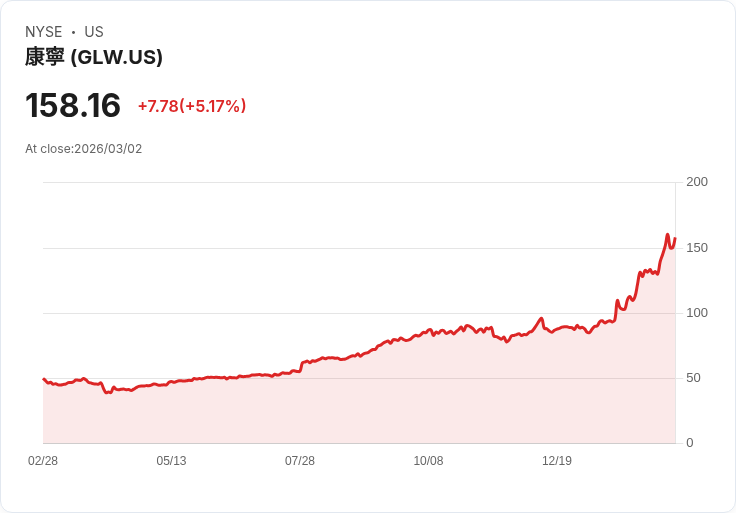
Task: Click the 100 y-axis price label
Action: 697,313
